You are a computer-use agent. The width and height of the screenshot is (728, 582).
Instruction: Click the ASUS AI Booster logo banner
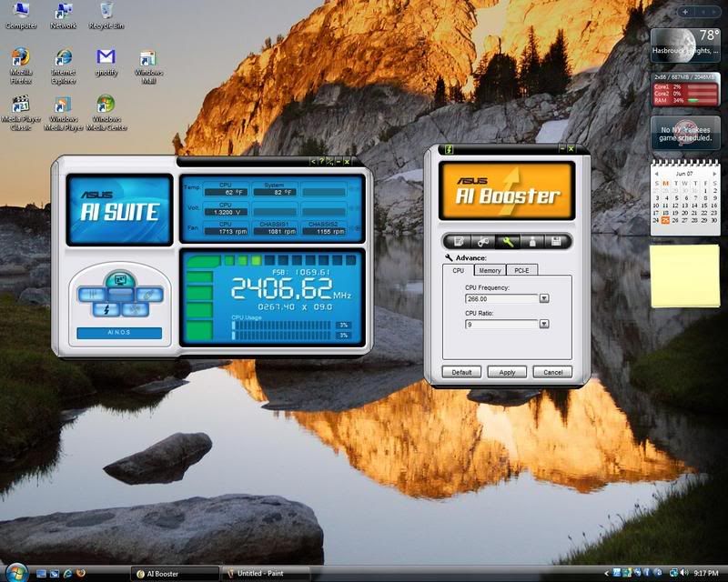507,191
